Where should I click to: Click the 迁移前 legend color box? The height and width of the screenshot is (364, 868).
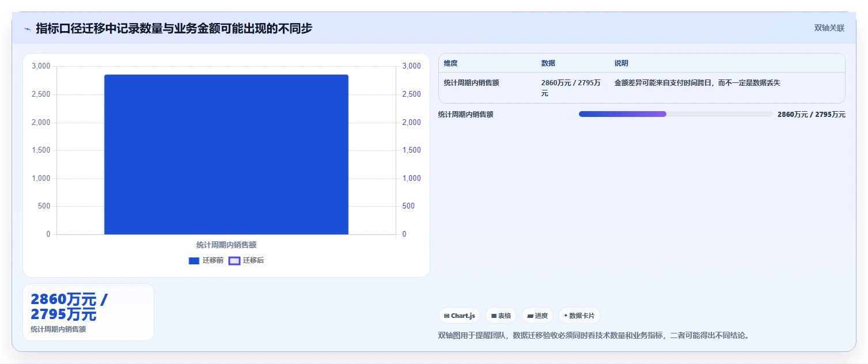coord(194,261)
